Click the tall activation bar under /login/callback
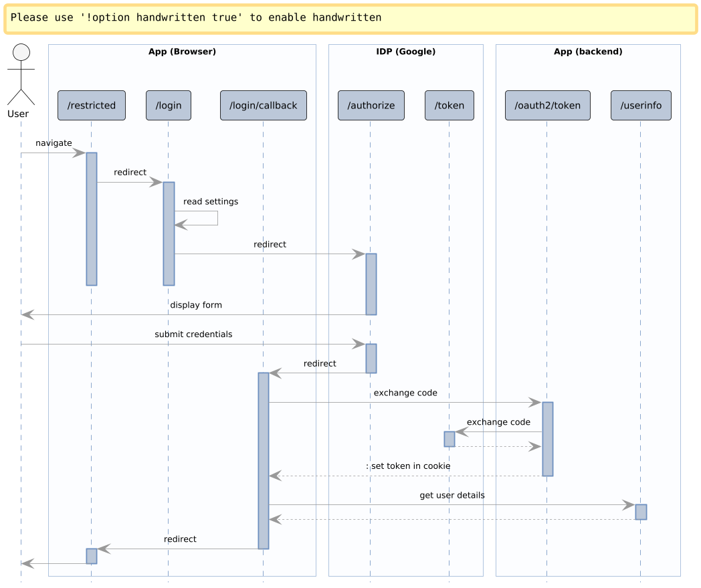 point(264,461)
